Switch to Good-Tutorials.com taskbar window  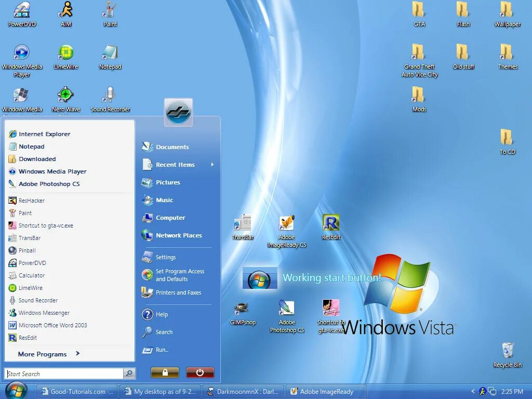click(x=77, y=392)
